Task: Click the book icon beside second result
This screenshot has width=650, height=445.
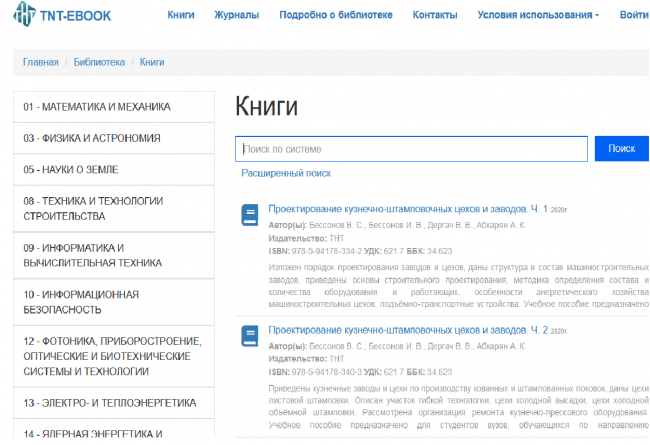Action: pos(249,334)
